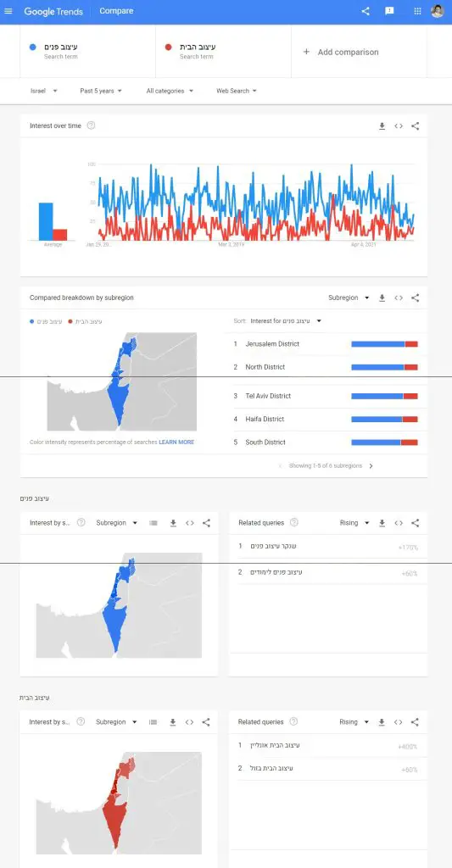Open the hamburger main menu
The height and width of the screenshot is (868, 452).
[x=8, y=11]
